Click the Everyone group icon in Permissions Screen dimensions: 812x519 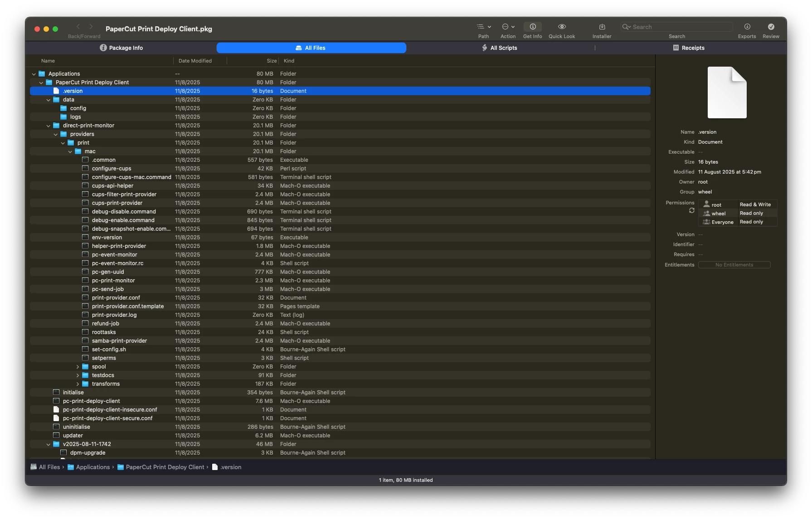(x=706, y=222)
